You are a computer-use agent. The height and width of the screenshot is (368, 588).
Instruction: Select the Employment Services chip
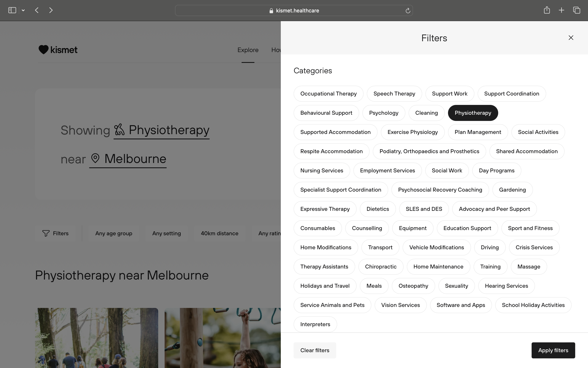click(387, 171)
